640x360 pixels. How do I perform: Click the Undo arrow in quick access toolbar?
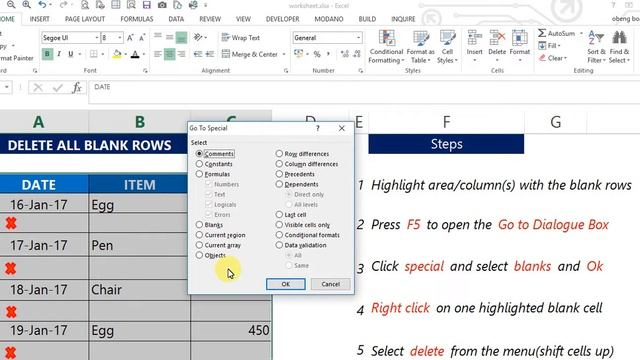pos(42,5)
